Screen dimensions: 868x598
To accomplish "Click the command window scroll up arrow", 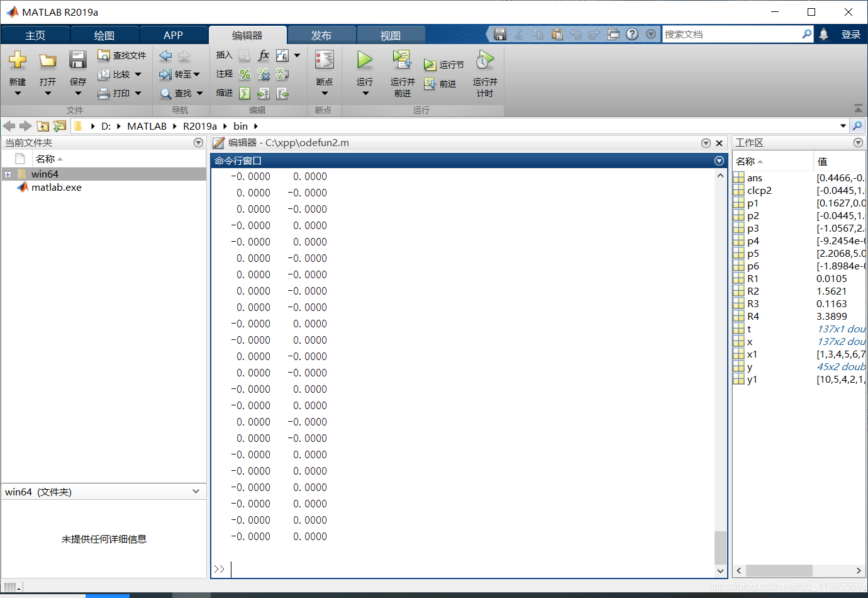I will point(720,176).
